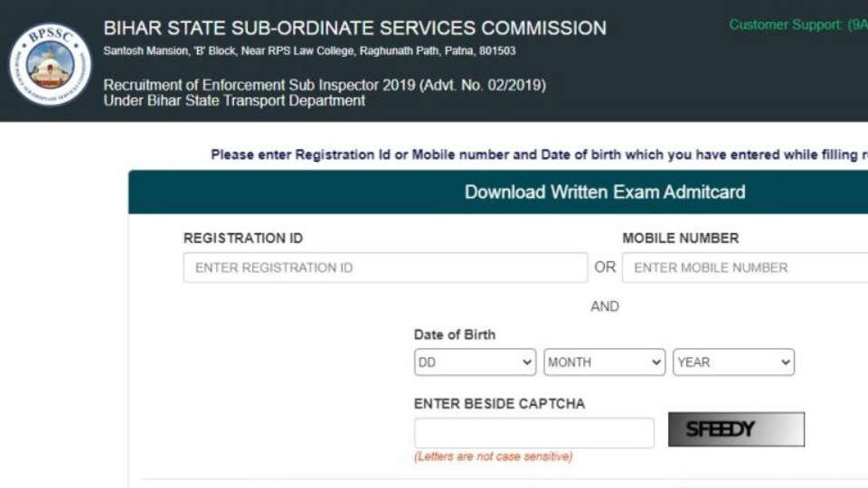Click the Customer Support text in header
The height and width of the screenshot is (488, 868).
point(797,25)
